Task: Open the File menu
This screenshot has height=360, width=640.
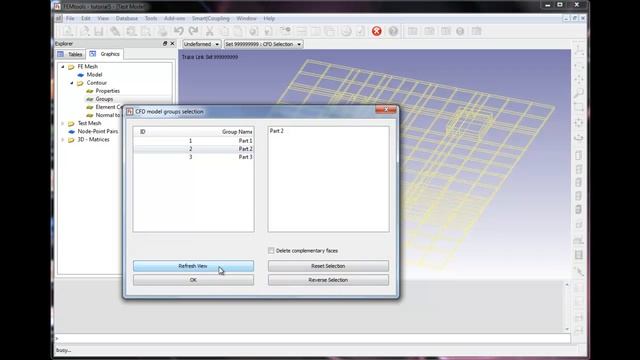Action: click(70, 18)
